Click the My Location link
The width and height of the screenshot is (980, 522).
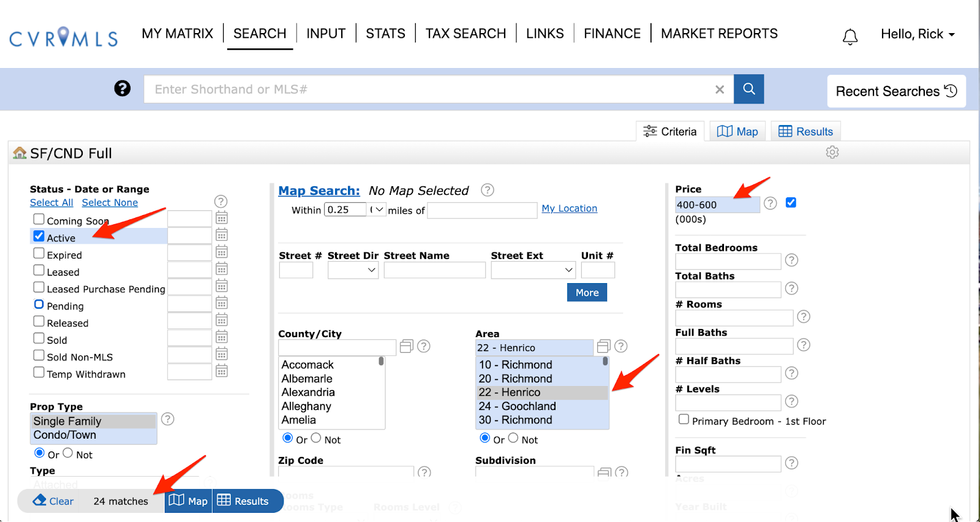click(570, 208)
